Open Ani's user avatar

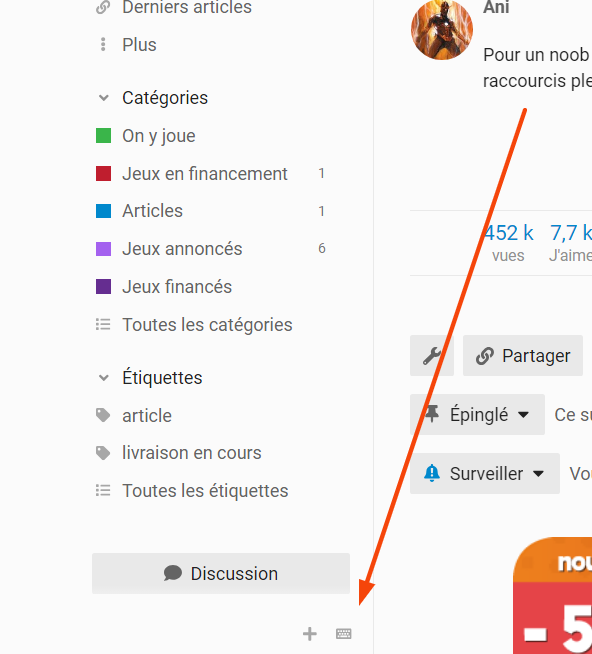tap(442, 29)
